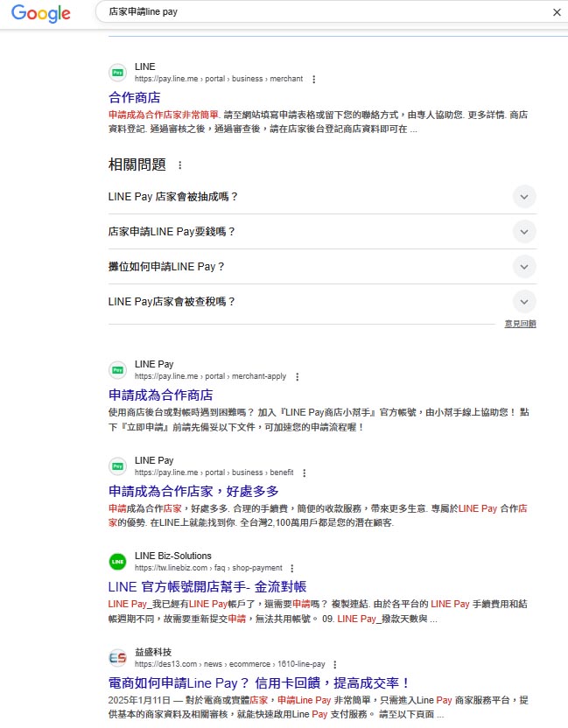Click URL pay.line.me portal business merchant
The width and height of the screenshot is (568, 728).
219,79
